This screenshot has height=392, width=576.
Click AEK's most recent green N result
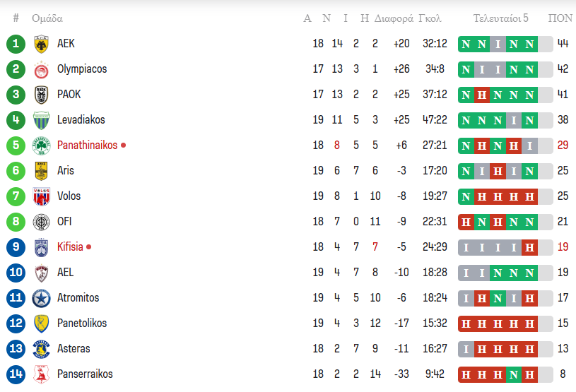coord(529,44)
